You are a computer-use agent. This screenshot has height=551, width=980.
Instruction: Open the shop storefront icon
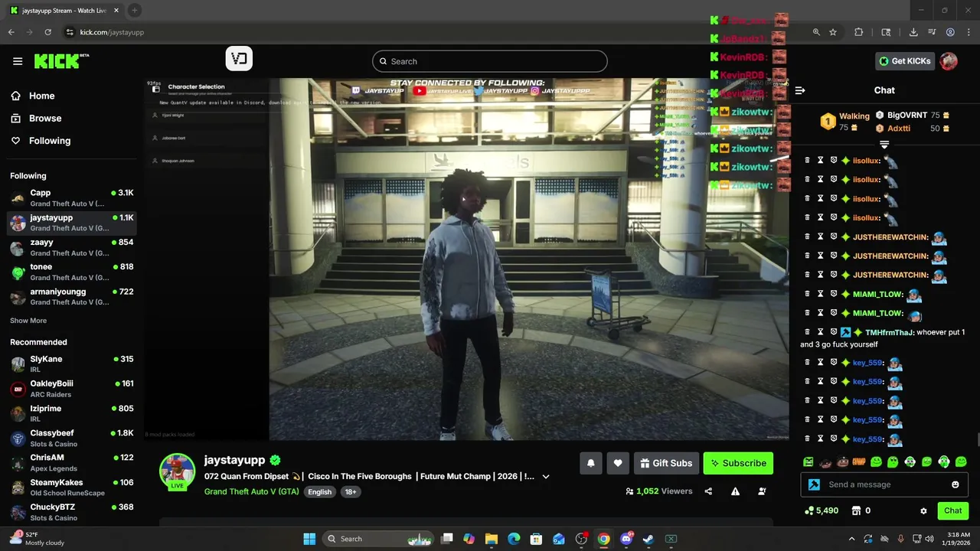coord(856,510)
